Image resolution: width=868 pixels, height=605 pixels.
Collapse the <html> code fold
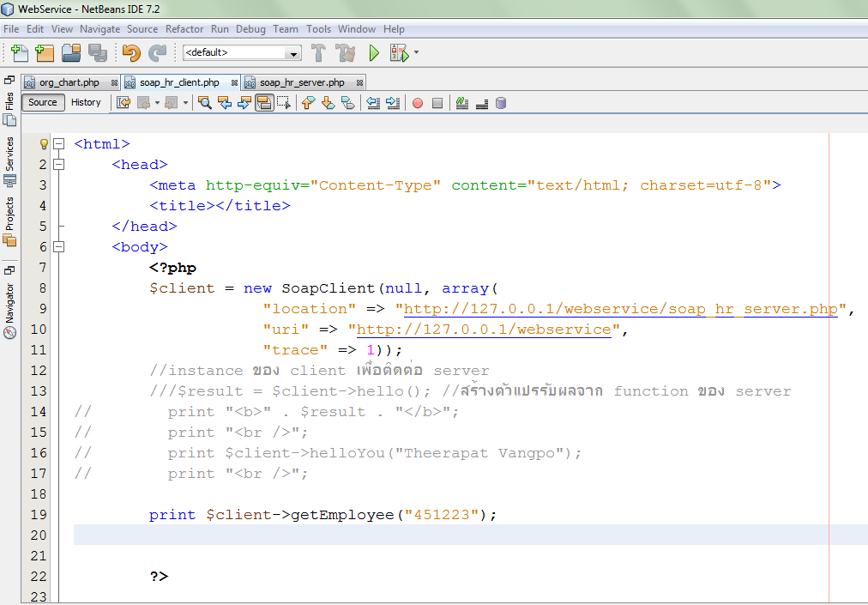(x=58, y=144)
